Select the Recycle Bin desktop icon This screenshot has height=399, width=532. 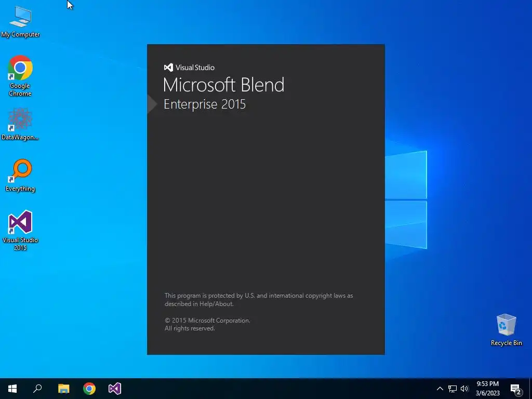[x=506, y=329]
